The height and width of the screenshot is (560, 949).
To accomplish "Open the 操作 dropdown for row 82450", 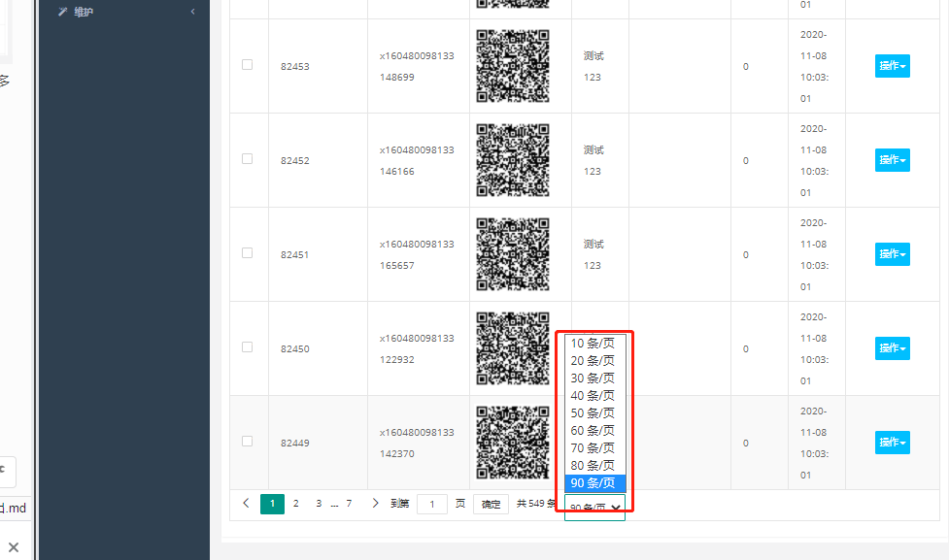I will (892, 348).
